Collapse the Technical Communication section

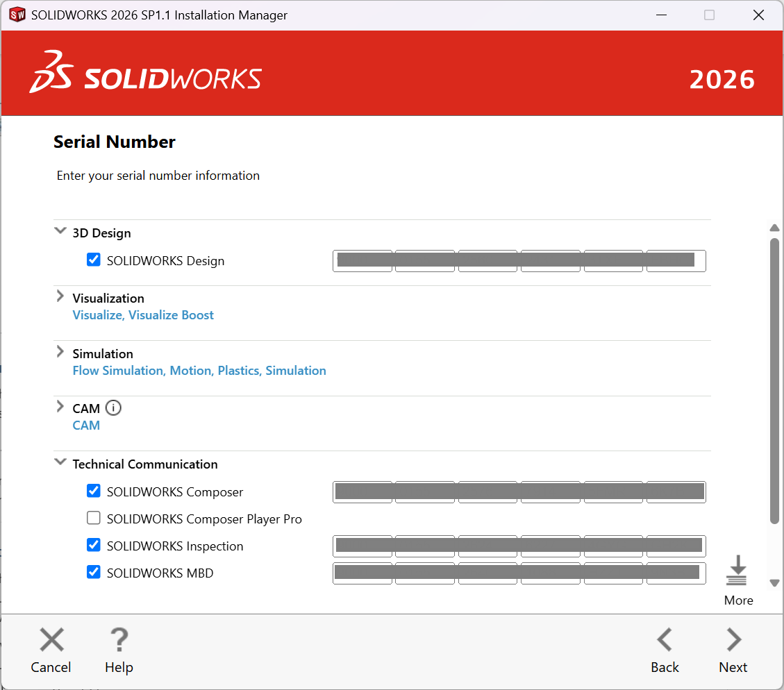point(60,462)
